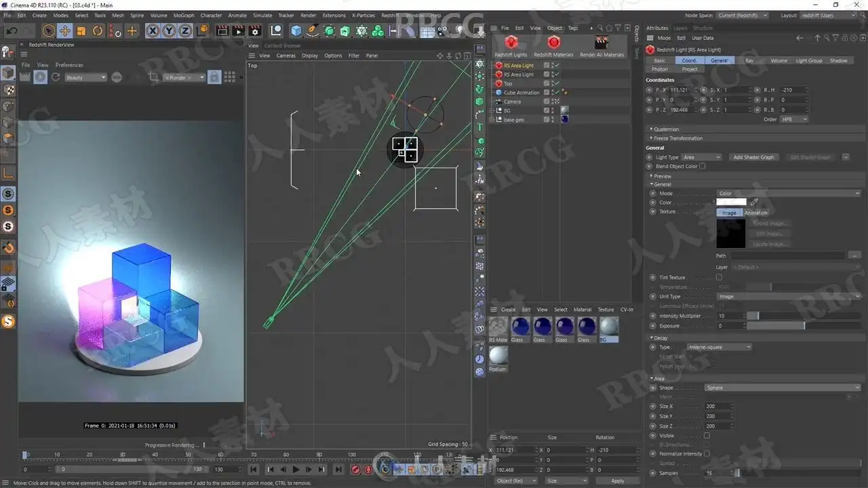Click the Apply button
868x488 pixels.
tap(617, 481)
